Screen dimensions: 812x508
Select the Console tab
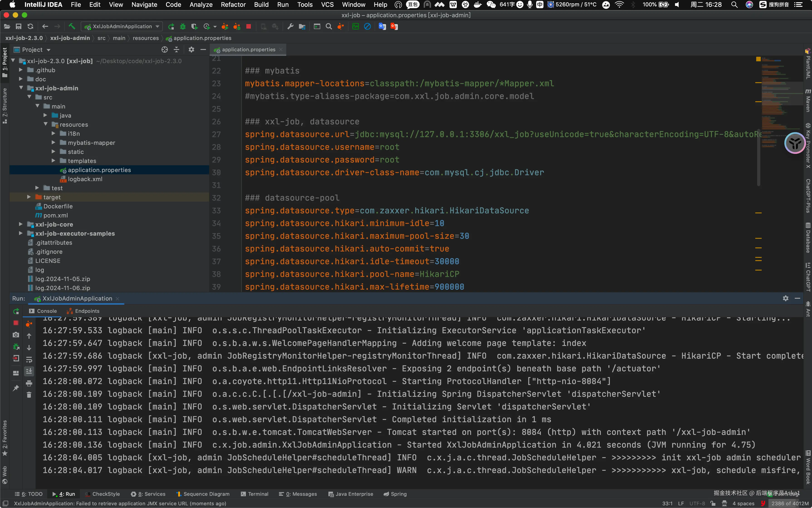[43, 311]
